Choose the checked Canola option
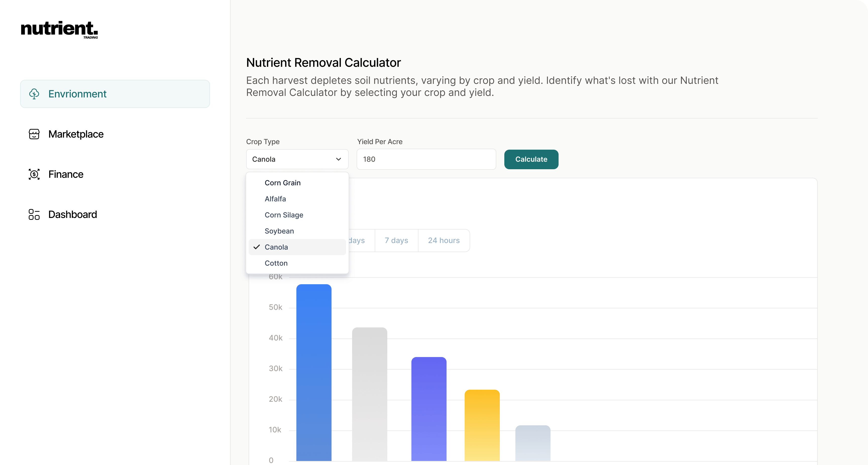 pyautogui.click(x=297, y=247)
